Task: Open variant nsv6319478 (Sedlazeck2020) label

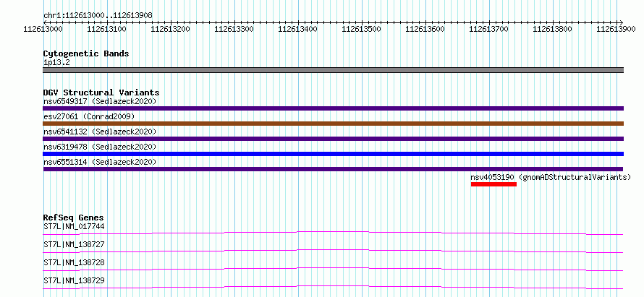Action: pos(100,147)
